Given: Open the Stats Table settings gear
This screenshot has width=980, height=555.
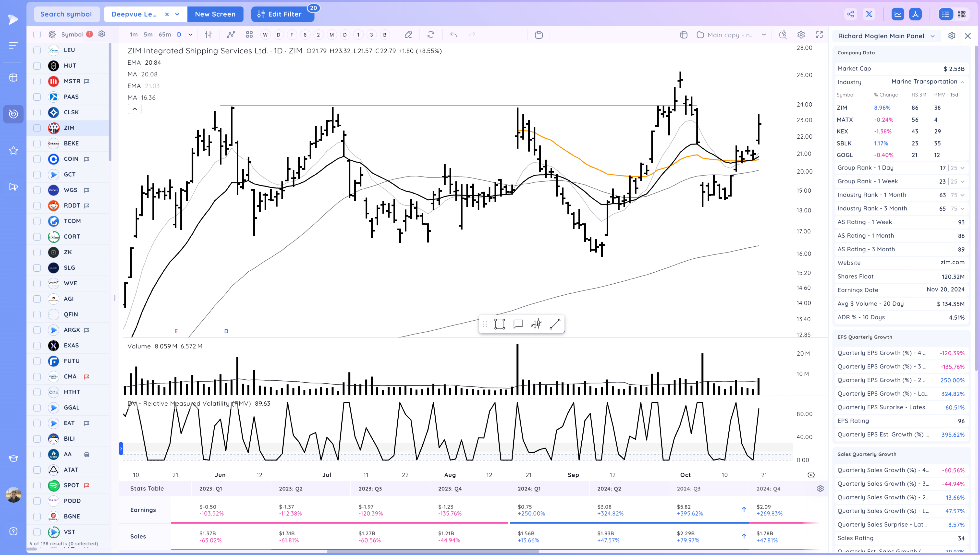Looking at the screenshot, I should tap(820, 488).
